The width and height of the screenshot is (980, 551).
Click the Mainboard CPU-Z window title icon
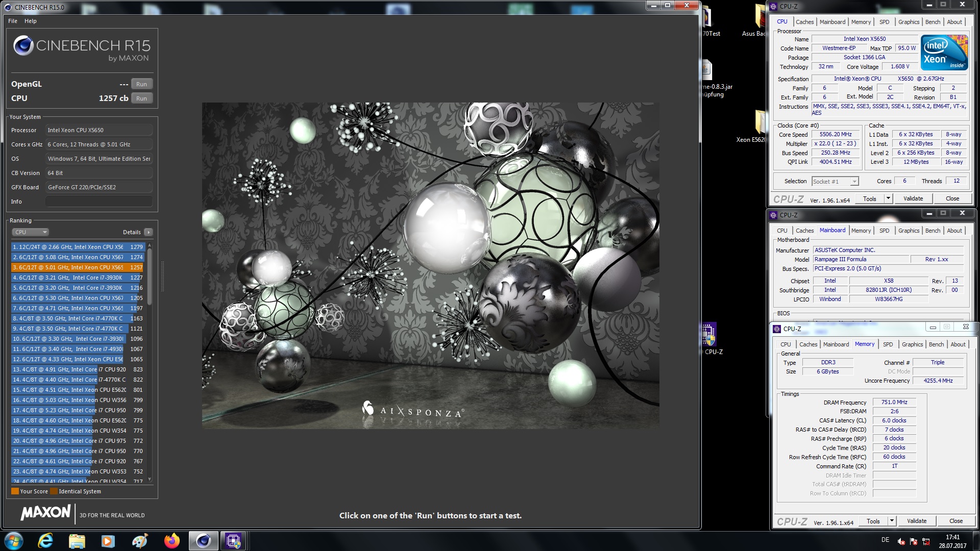(773, 215)
